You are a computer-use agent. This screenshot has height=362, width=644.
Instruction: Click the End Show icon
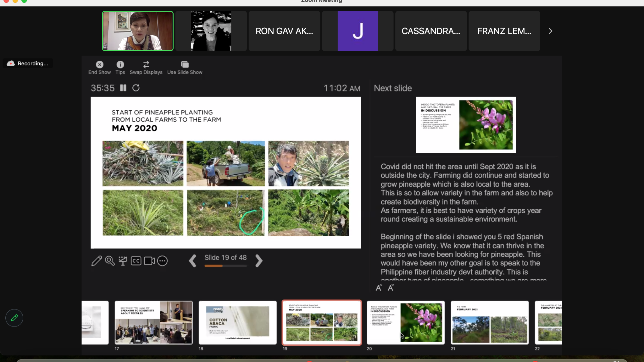pos(99,65)
